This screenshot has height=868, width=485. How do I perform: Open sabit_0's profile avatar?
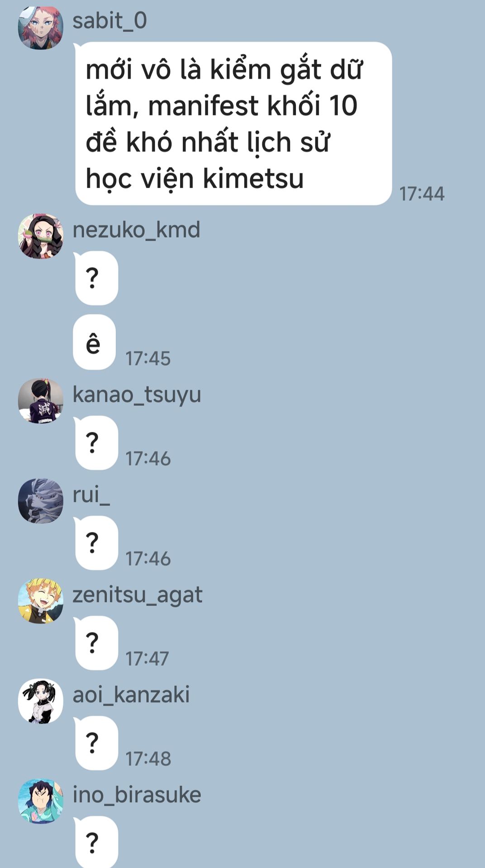click(x=41, y=27)
